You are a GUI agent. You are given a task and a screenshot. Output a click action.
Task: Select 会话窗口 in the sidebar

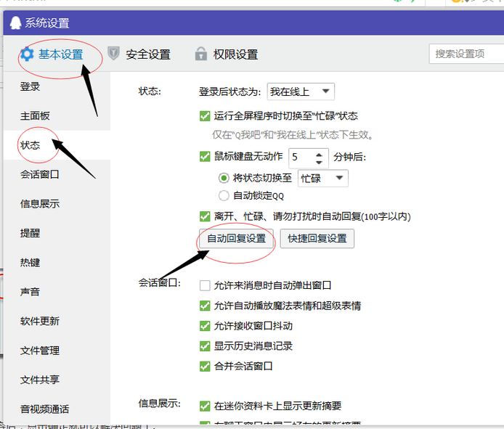40,174
